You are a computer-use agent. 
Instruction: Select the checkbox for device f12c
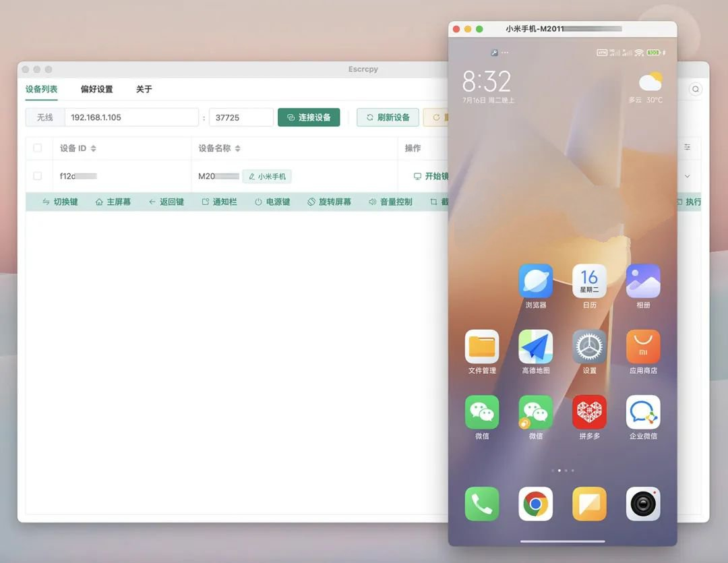point(38,175)
